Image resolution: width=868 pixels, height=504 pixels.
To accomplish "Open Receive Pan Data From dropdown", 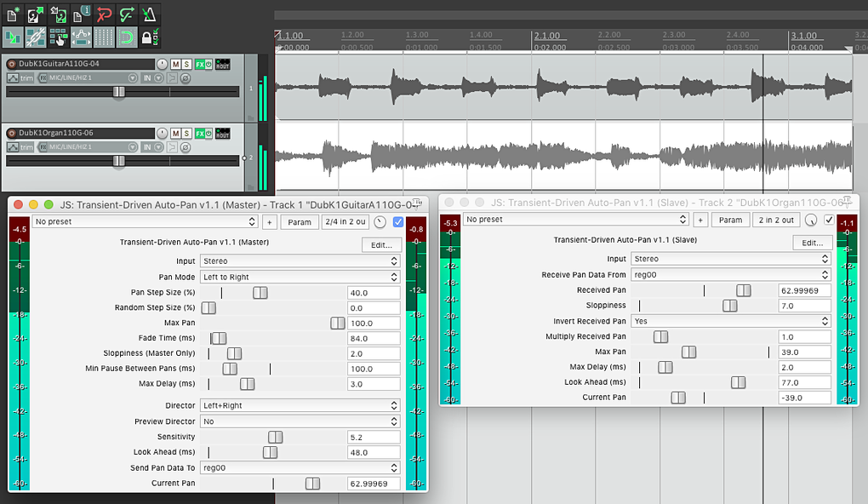I will pos(731,275).
